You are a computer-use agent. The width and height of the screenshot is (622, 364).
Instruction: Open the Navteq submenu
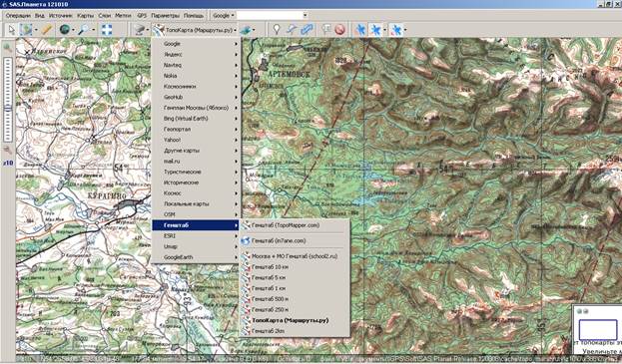[196, 65]
